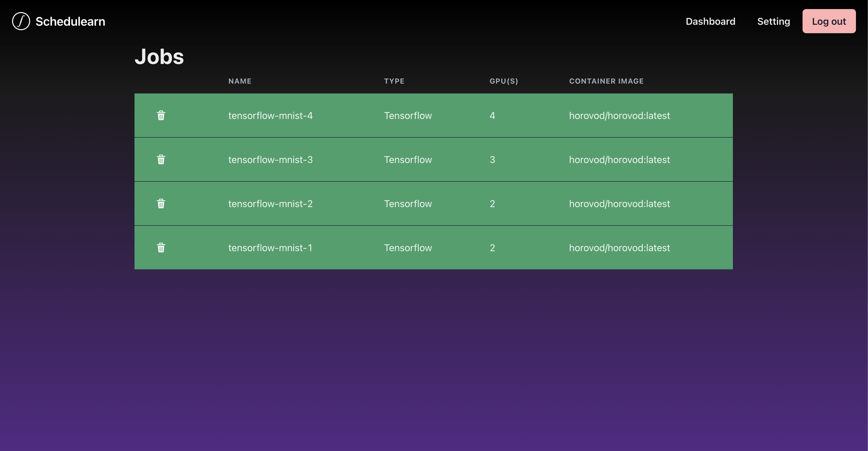Click the tensorflow-mnist-1 job name
This screenshot has width=868, height=451.
[x=270, y=248]
